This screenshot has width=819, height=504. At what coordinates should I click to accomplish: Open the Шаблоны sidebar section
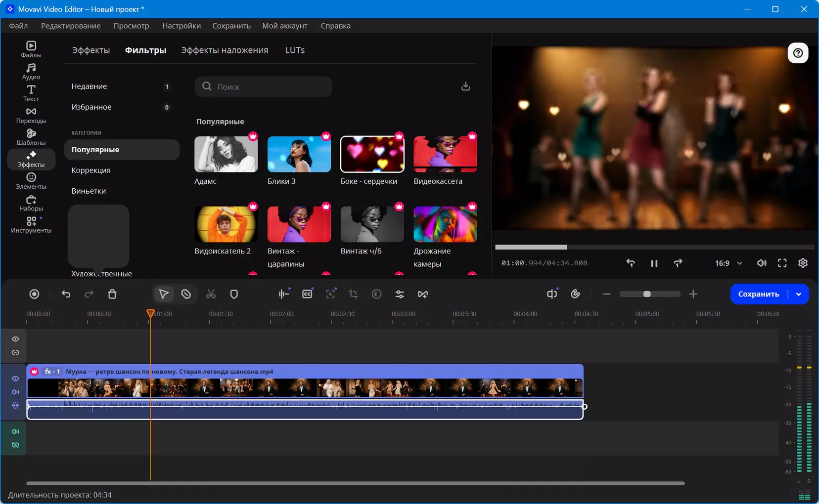(x=31, y=137)
